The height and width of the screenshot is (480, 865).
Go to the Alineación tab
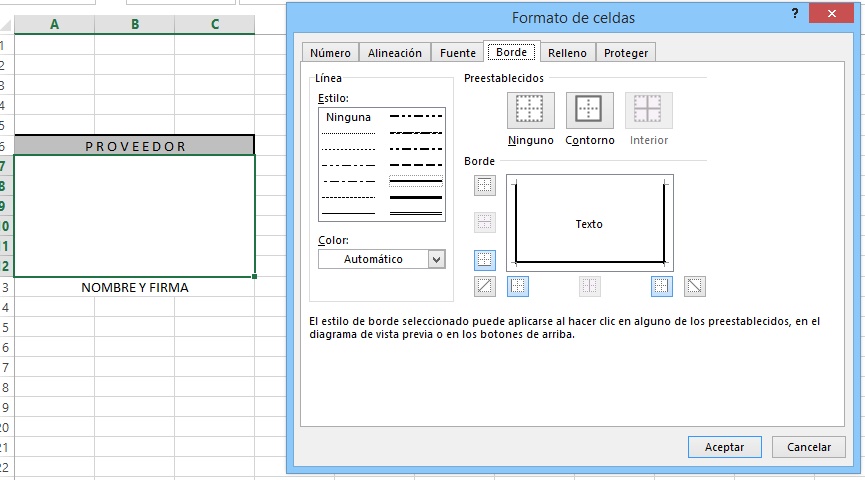click(395, 53)
